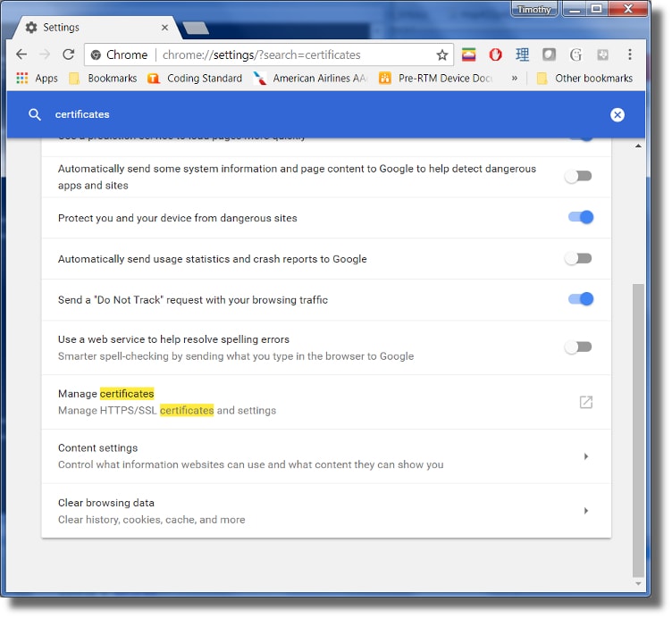Click the settings search field containing certificates

click(x=313, y=114)
